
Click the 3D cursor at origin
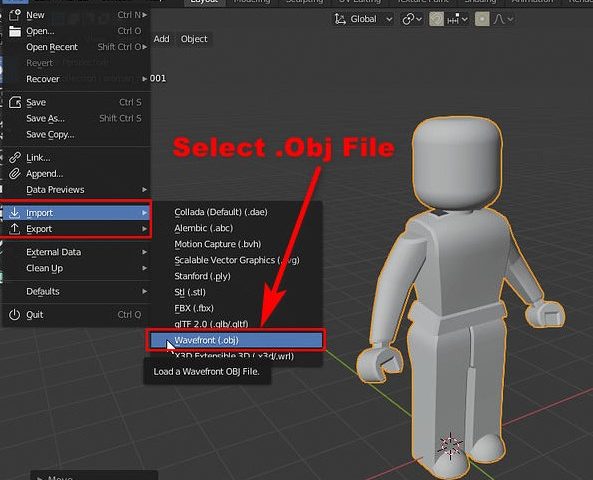(450, 446)
